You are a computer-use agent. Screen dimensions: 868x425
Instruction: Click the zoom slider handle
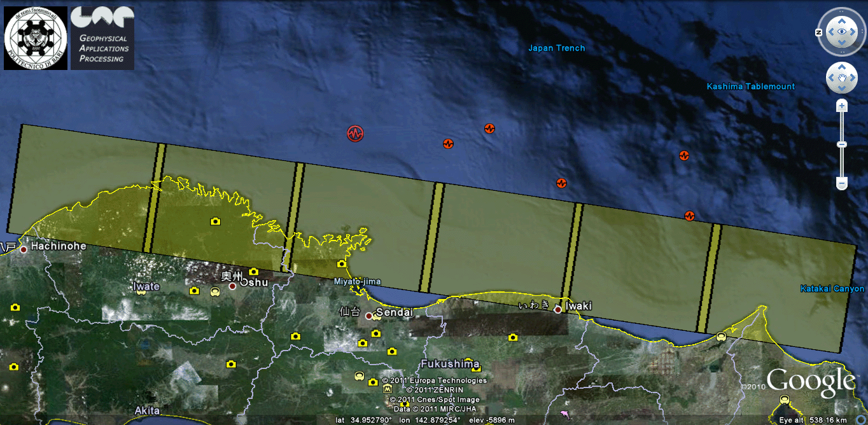[x=841, y=145]
